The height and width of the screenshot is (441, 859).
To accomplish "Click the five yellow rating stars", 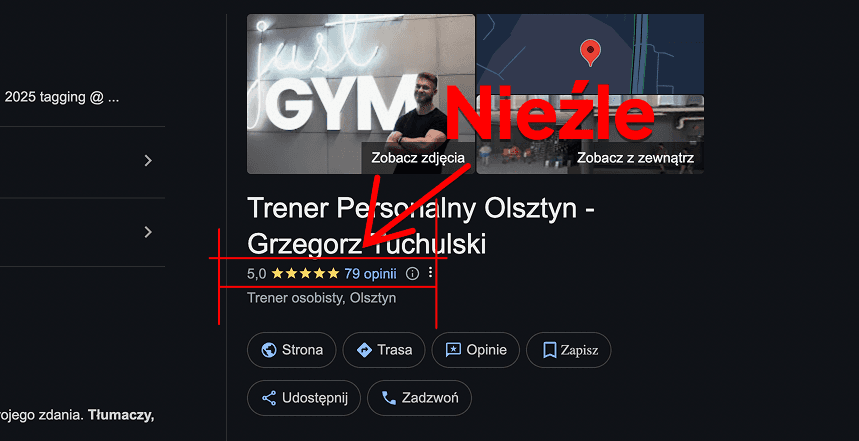I will (x=305, y=273).
